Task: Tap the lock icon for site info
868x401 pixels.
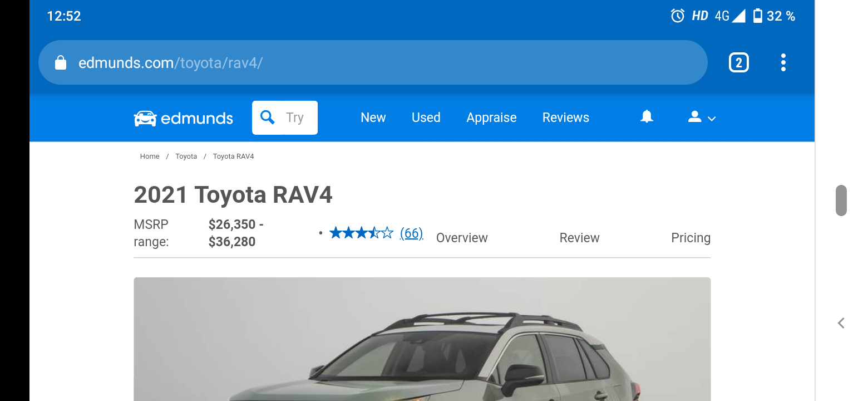Action: tap(61, 62)
